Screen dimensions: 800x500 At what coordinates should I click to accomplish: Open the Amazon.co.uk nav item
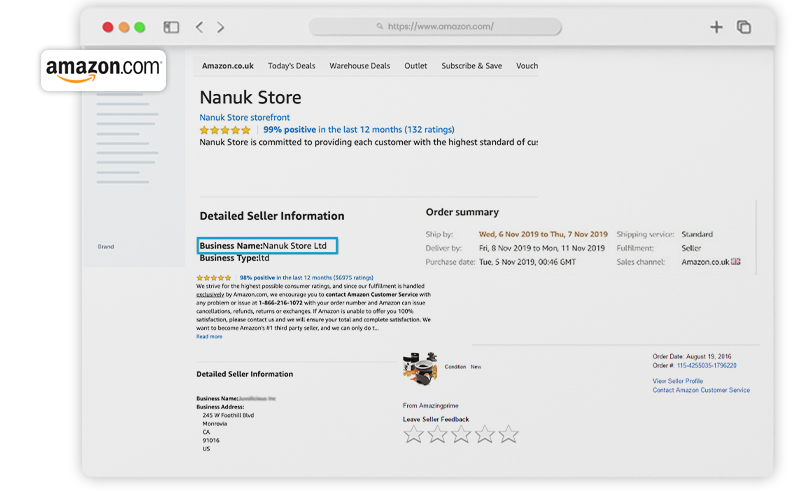[x=228, y=66]
